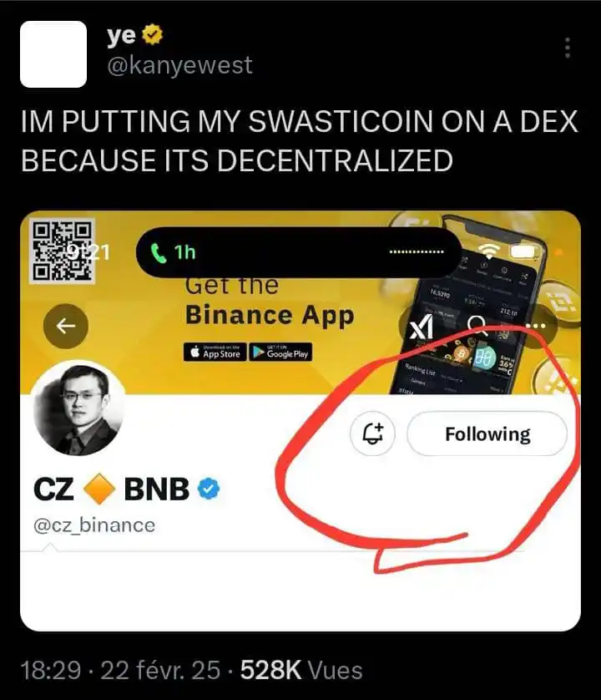
Task: Click the App Store download badge
Action: coord(215,353)
